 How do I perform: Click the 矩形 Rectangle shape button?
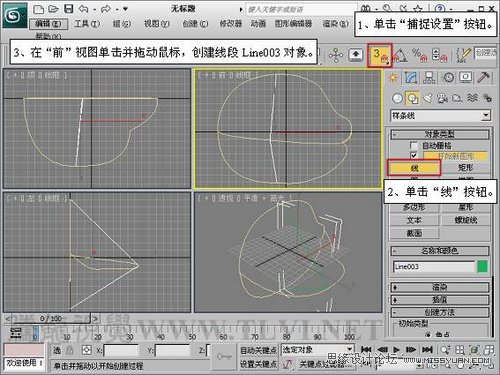[x=466, y=168]
